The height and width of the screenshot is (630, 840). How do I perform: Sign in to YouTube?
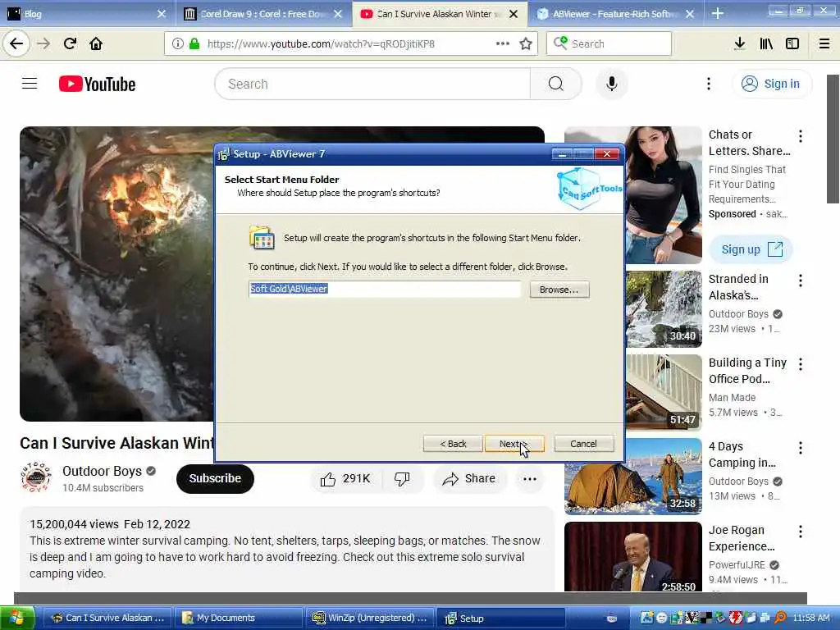(x=771, y=84)
